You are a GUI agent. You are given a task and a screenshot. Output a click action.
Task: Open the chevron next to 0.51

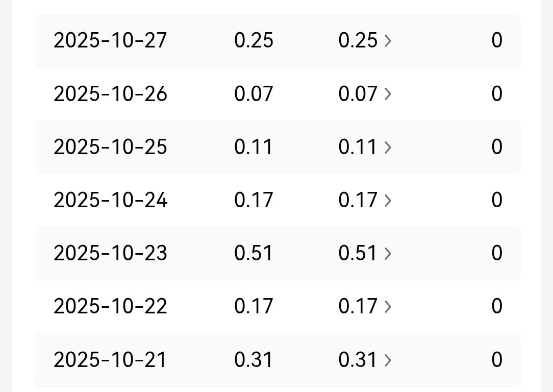(388, 254)
